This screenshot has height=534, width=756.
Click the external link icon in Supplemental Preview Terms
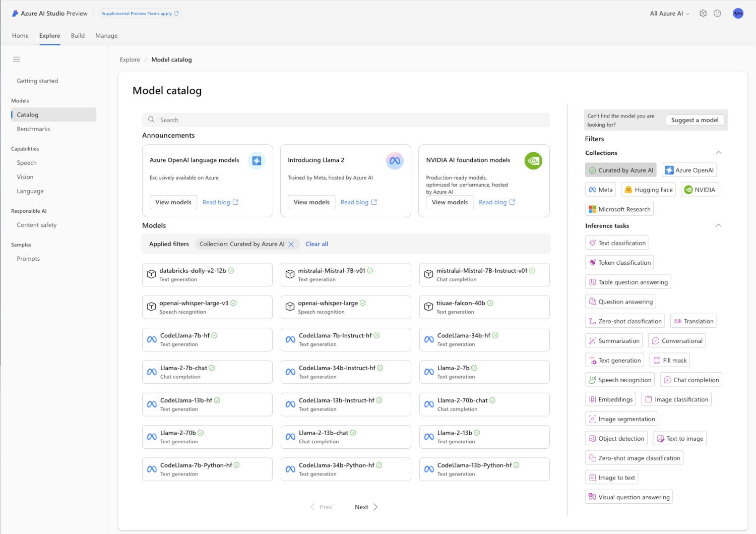pyautogui.click(x=176, y=14)
